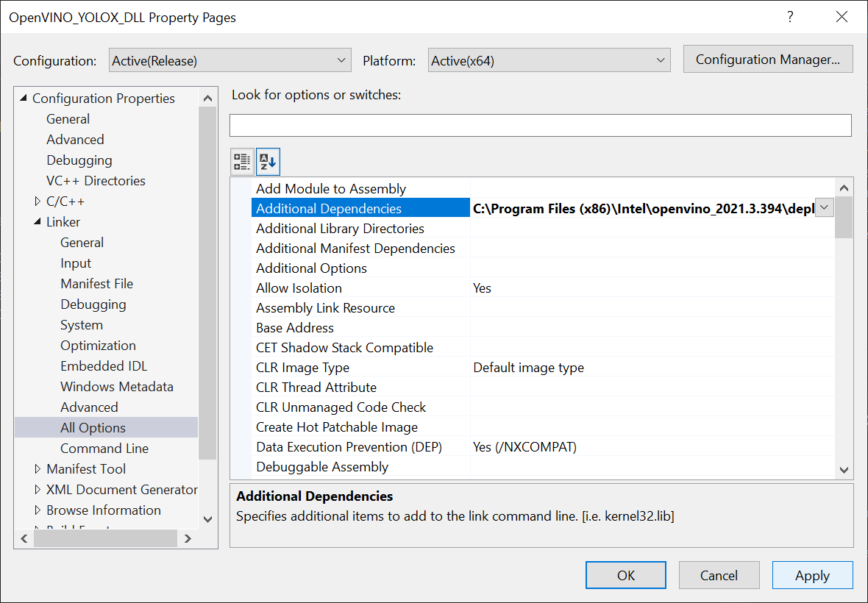Screen dimensions: 868x603
Task: Collapse Configuration Properties tree node
Action: coord(24,98)
